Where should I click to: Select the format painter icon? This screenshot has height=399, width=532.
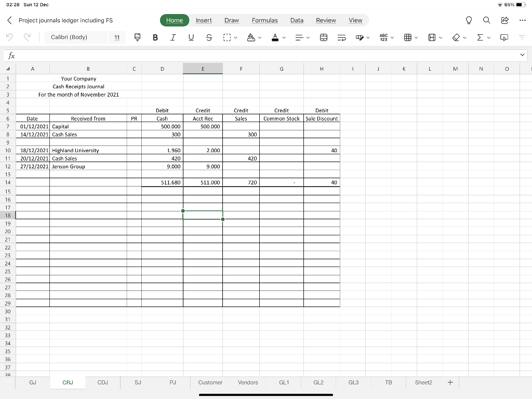137,37
